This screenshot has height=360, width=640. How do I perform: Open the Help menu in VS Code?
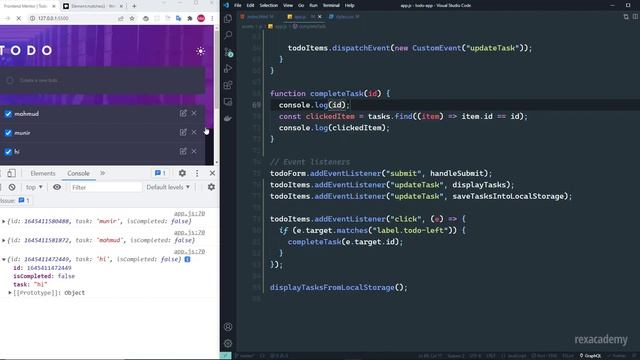pos(349,5)
